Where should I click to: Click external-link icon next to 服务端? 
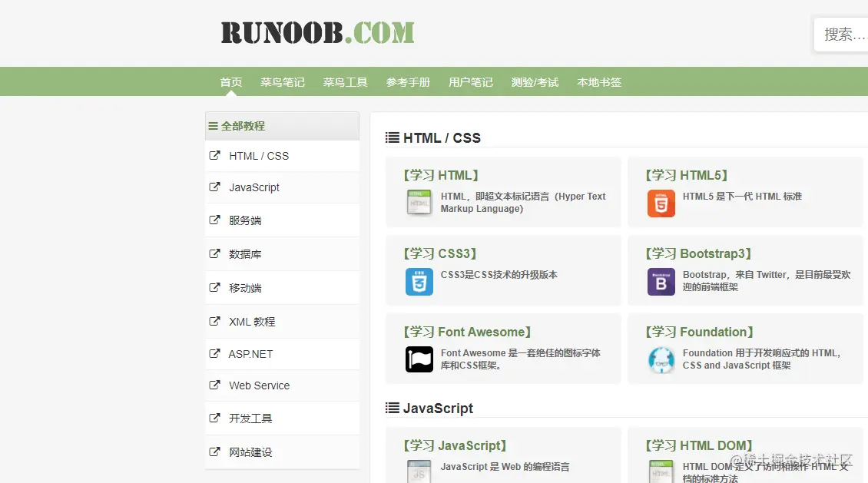(x=214, y=220)
